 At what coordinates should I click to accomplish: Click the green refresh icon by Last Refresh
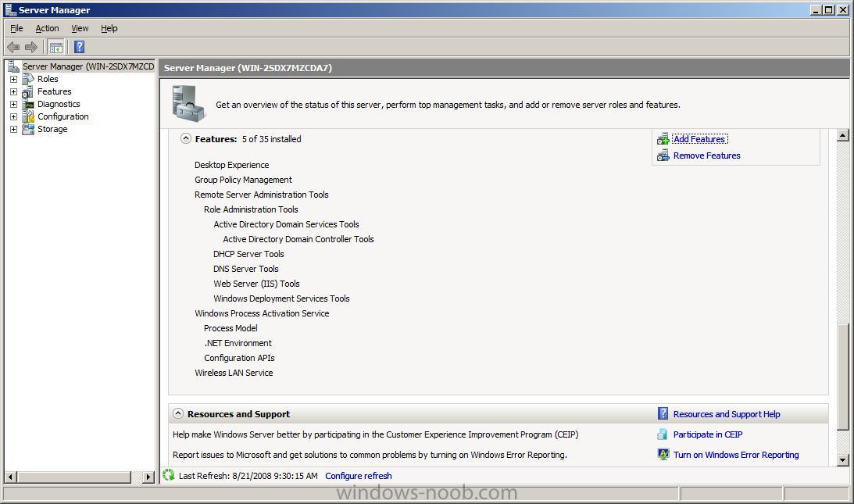pyautogui.click(x=169, y=476)
